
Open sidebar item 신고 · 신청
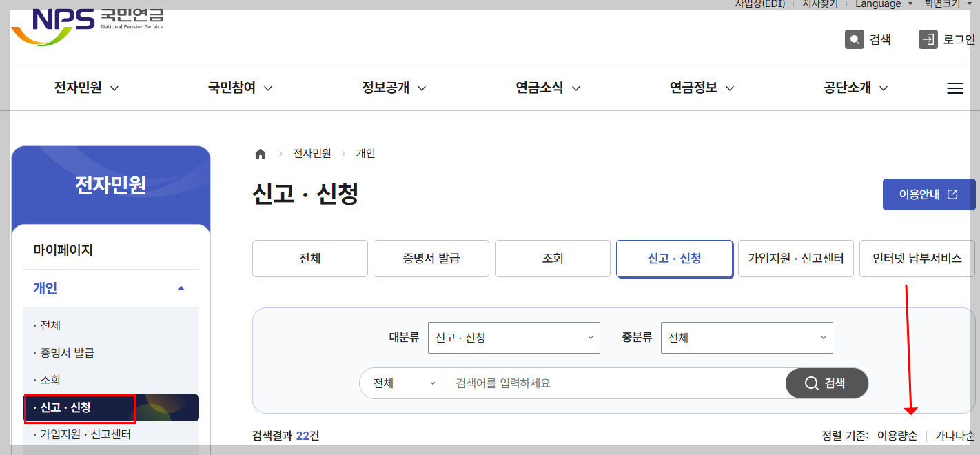[111, 407]
